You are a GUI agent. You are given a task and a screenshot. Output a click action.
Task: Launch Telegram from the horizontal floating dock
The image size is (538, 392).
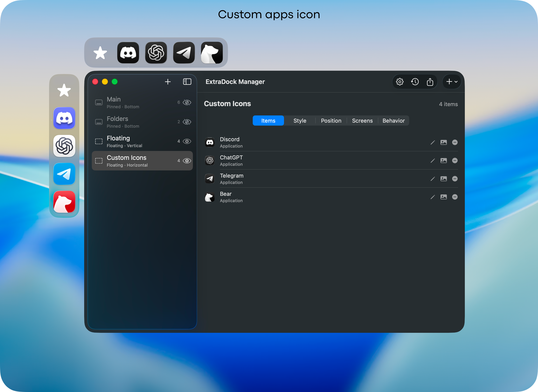184,53
